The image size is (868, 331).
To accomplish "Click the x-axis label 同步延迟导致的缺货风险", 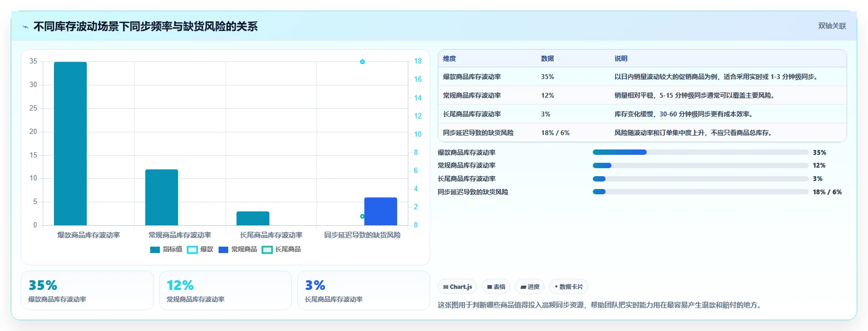I will pos(362,235).
